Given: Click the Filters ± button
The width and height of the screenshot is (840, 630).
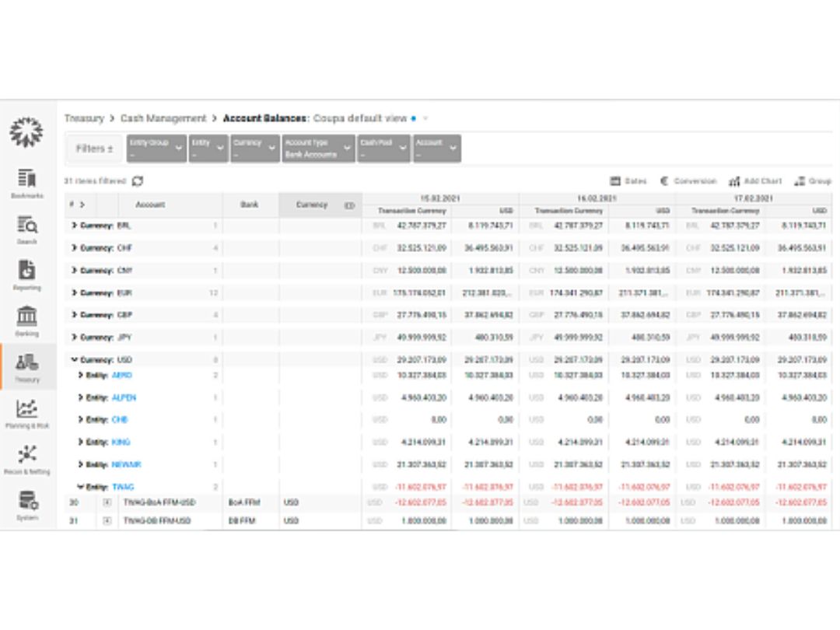Looking at the screenshot, I should pos(94,149).
